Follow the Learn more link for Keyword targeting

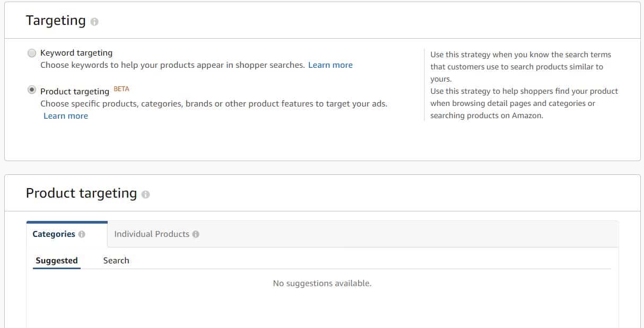[330, 65]
